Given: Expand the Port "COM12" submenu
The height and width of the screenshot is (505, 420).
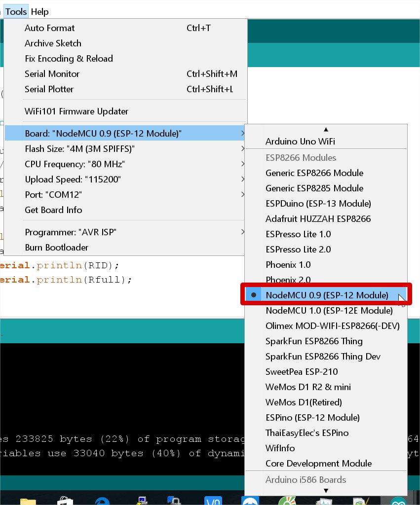Looking at the screenshot, I should pyautogui.click(x=125, y=194).
